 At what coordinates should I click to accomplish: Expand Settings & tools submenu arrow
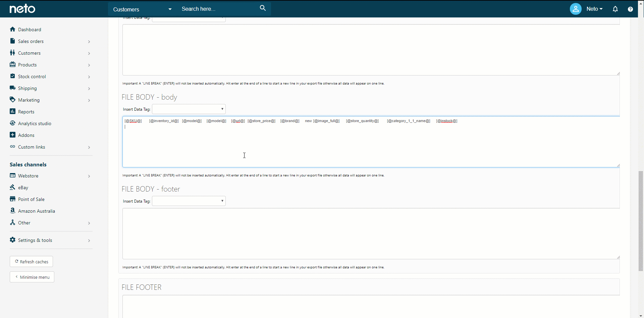(x=89, y=241)
